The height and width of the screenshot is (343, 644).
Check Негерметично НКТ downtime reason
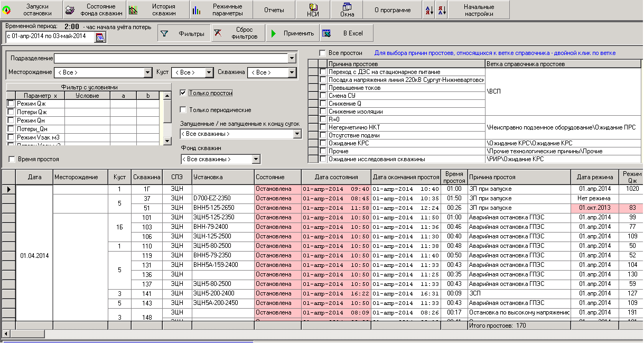[323, 127]
